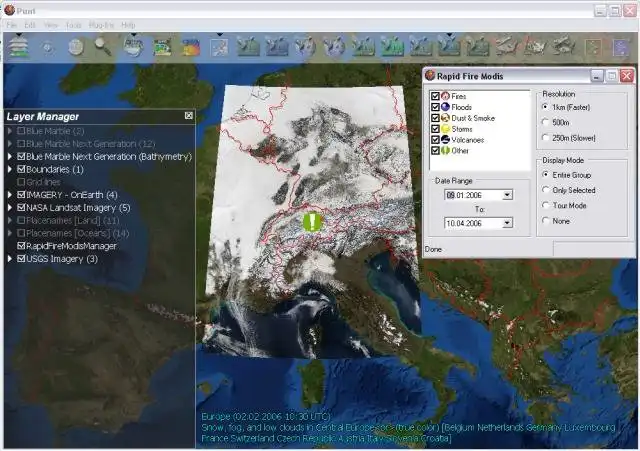Viewport: 640px width, 451px height.
Task: Open the Plug-Ins menu
Action: pyautogui.click(x=101, y=25)
